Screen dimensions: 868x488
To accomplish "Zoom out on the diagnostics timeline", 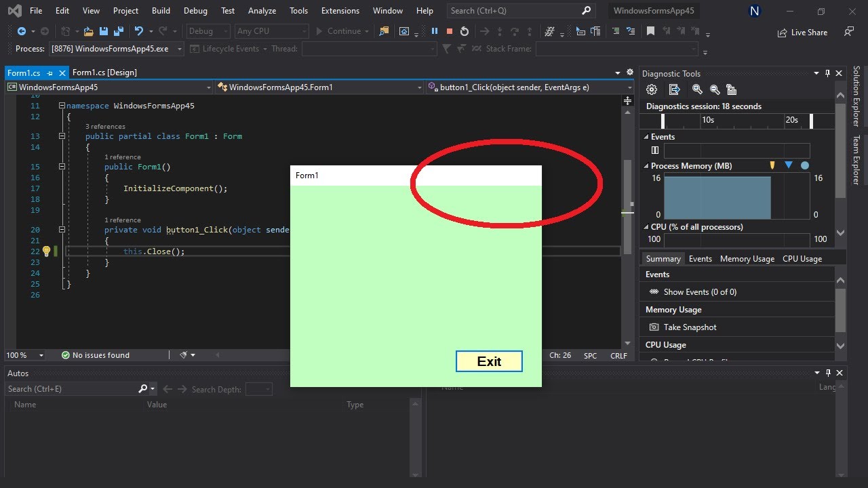I will click(714, 89).
